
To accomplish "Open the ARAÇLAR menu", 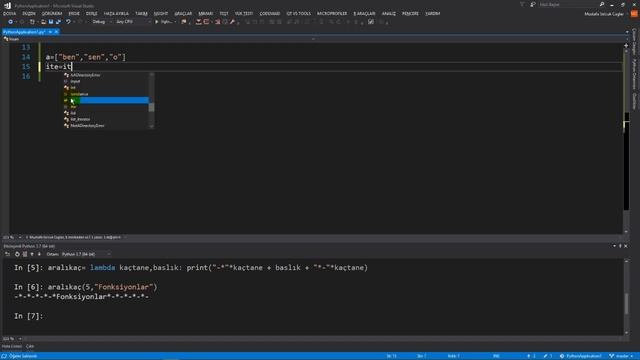I will coord(183,13).
